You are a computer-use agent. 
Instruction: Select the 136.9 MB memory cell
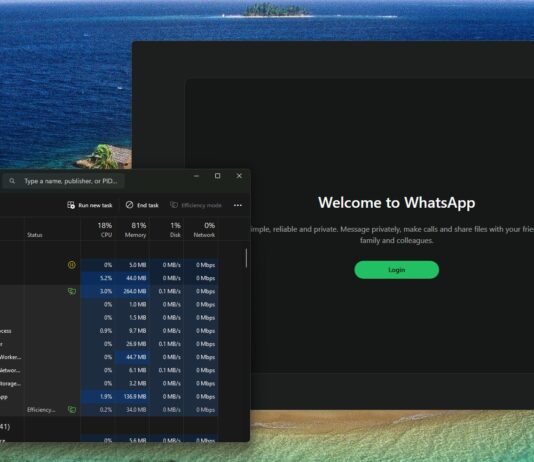[133, 396]
